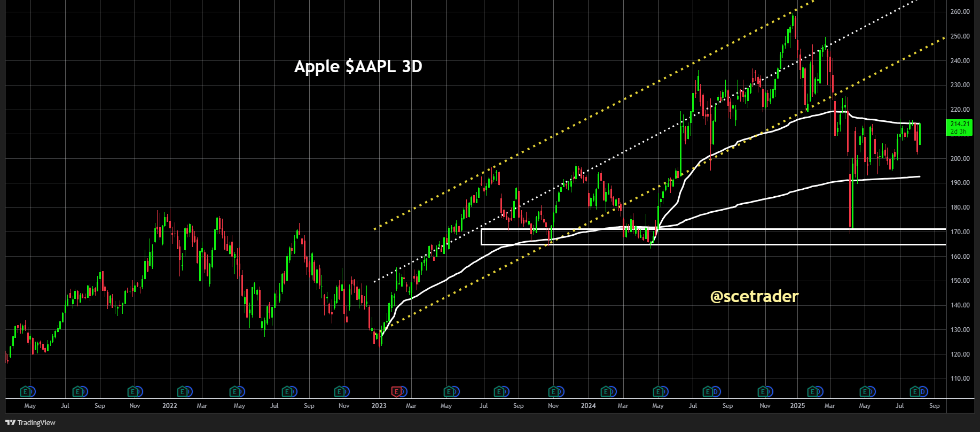Screen dimensions: 980x432
Task: Open the late October 2022 earnings marker
Action: (x=339, y=392)
